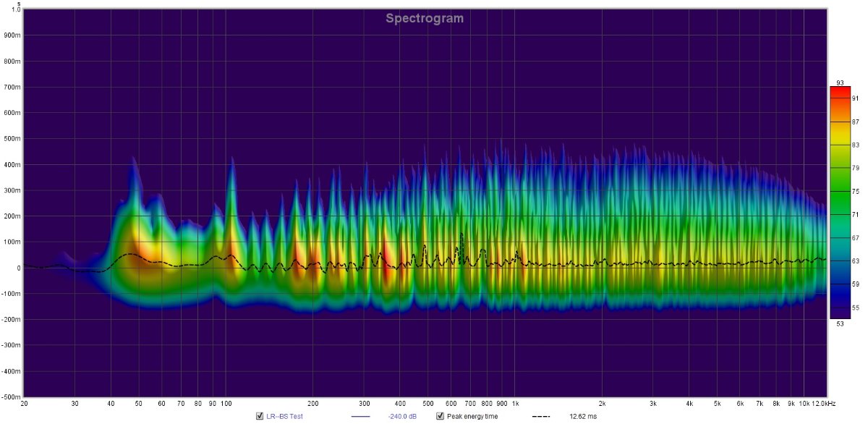Click the LR--BS Test legend label

point(286,417)
